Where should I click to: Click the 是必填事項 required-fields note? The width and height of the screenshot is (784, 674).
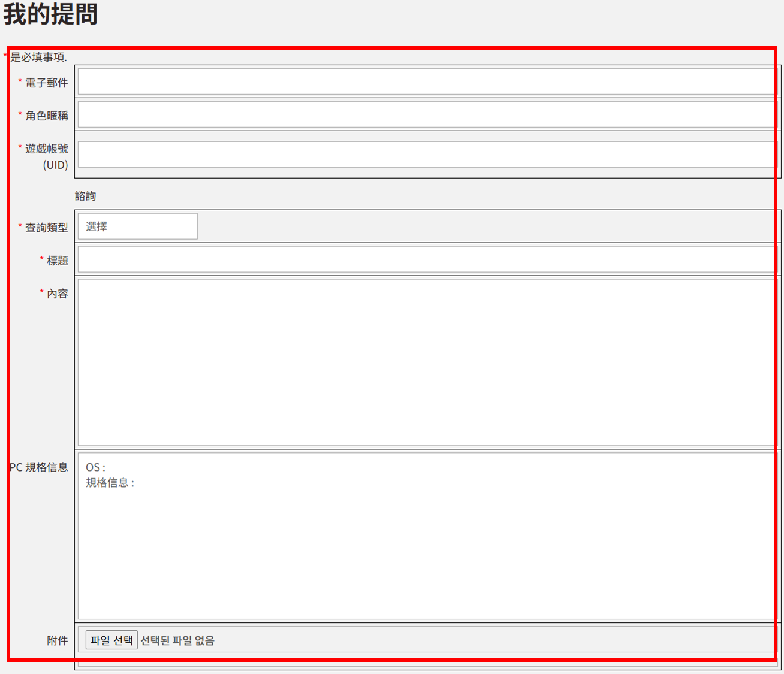pos(38,57)
